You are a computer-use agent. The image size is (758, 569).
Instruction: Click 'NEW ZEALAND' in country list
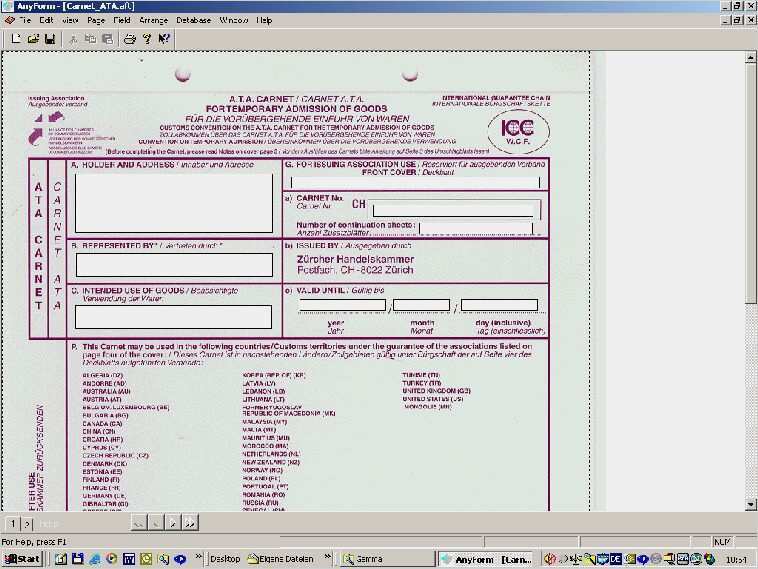266,462
